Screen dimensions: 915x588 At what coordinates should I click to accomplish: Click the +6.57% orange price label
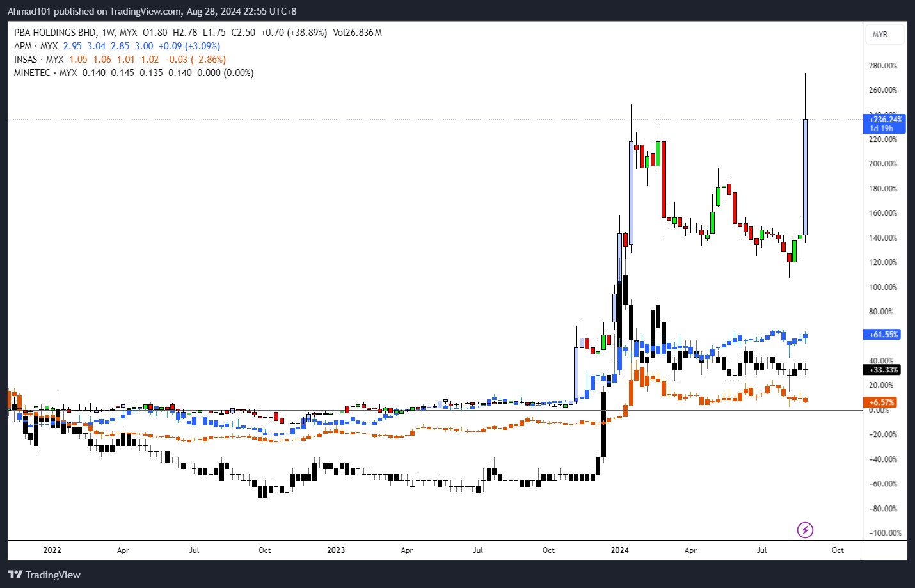pos(880,402)
